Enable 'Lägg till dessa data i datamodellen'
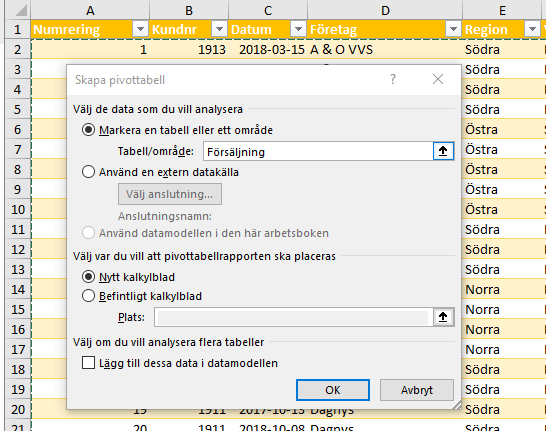546x431 pixels. click(88, 363)
